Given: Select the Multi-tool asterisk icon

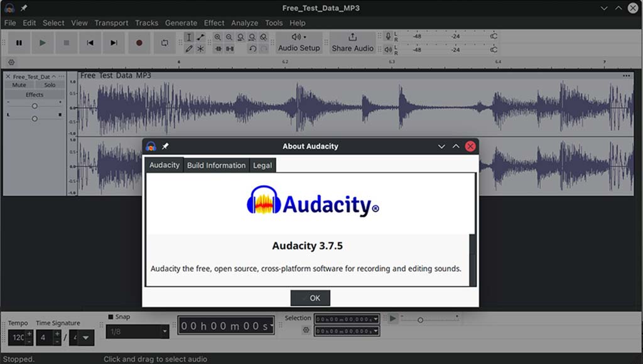Looking at the screenshot, I should tap(200, 49).
